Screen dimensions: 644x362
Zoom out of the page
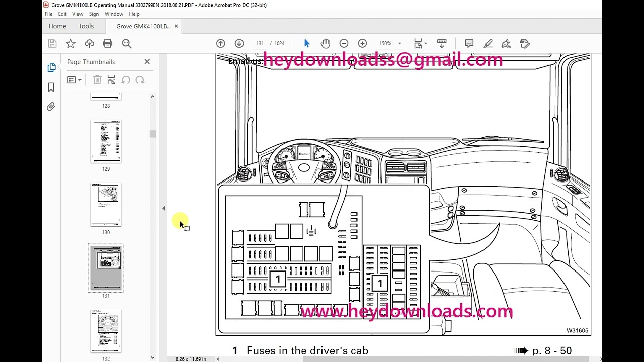[x=344, y=44]
